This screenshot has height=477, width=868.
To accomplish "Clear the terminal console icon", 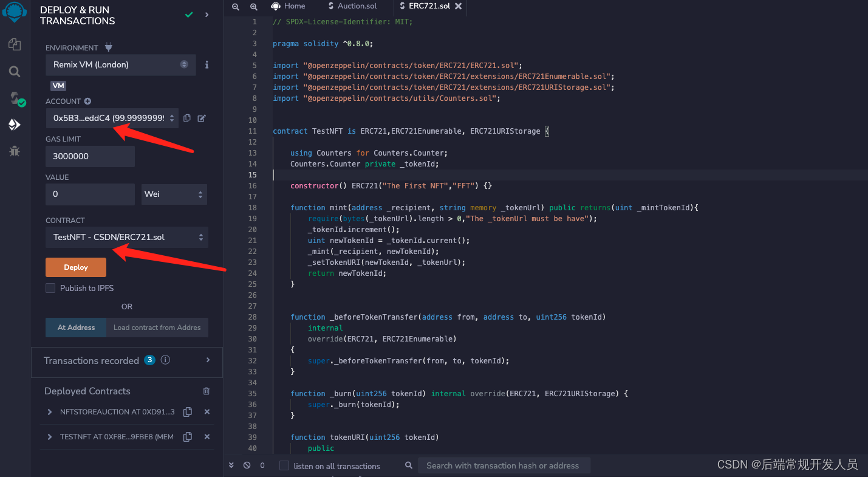I will coord(247,465).
